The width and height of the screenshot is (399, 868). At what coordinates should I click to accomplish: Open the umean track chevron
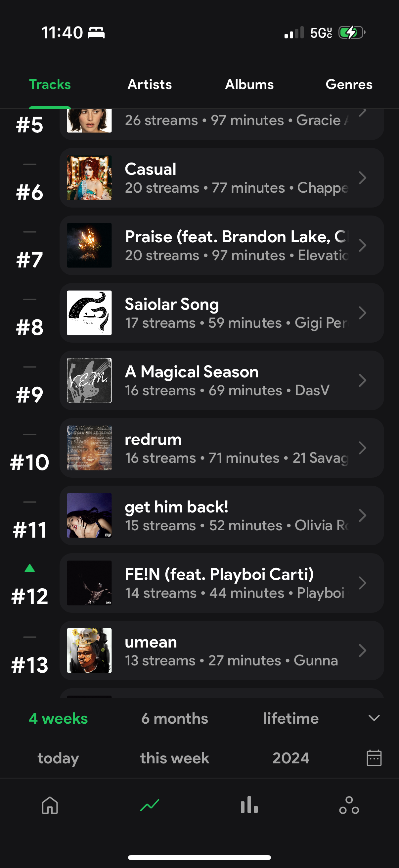click(362, 651)
